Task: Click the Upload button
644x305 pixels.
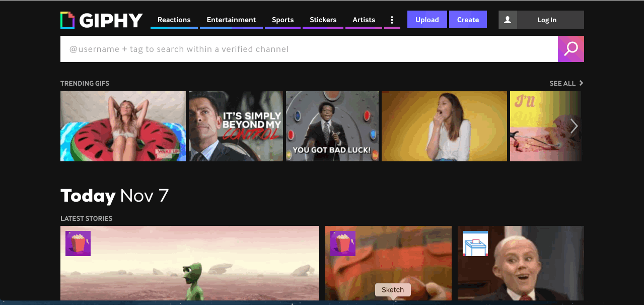Action: [427, 20]
